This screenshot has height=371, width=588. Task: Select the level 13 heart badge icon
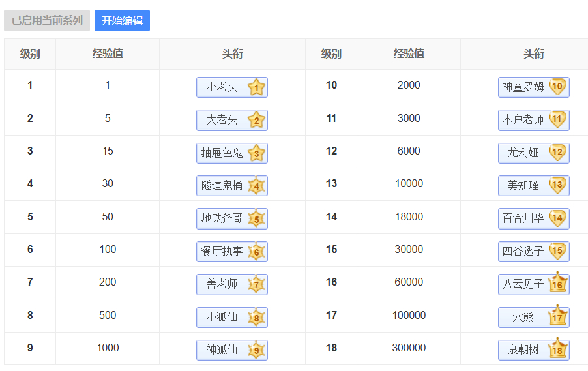(x=557, y=185)
